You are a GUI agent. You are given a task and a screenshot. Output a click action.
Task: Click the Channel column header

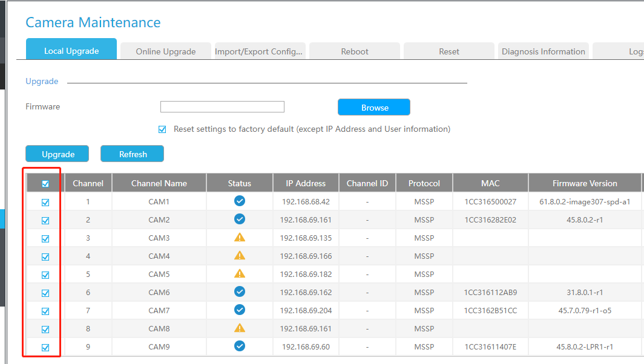[x=88, y=183]
